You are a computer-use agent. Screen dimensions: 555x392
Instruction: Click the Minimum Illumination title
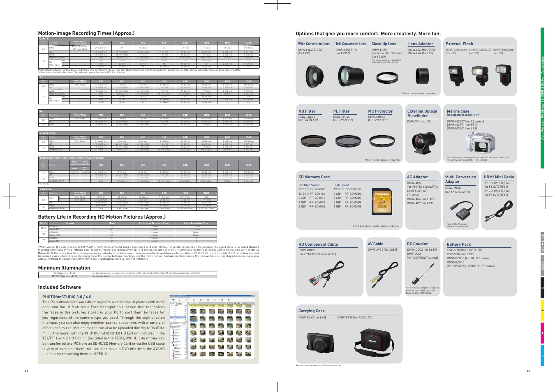[x=64, y=268]
